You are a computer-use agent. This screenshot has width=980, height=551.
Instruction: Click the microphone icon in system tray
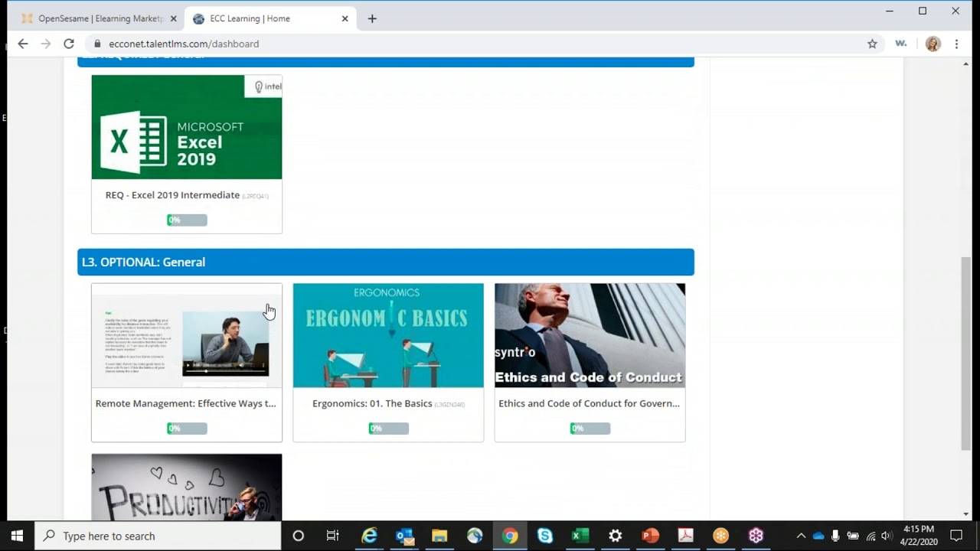pos(835,536)
